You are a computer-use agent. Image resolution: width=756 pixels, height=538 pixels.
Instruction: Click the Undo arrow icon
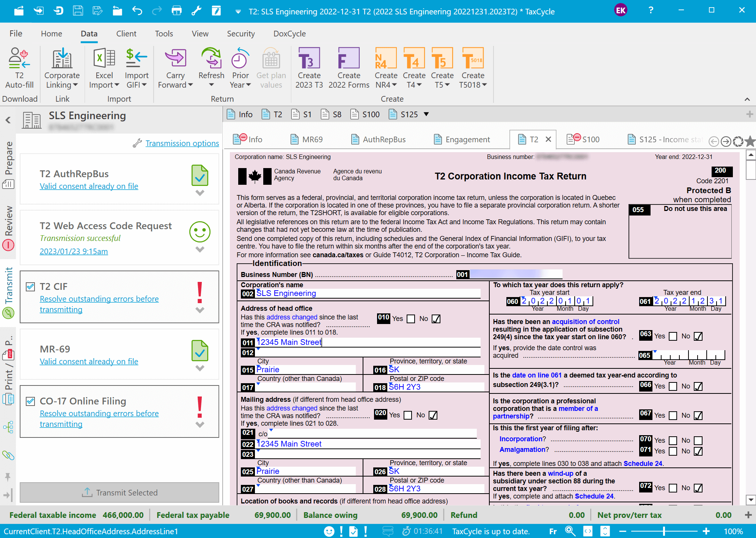click(137, 11)
